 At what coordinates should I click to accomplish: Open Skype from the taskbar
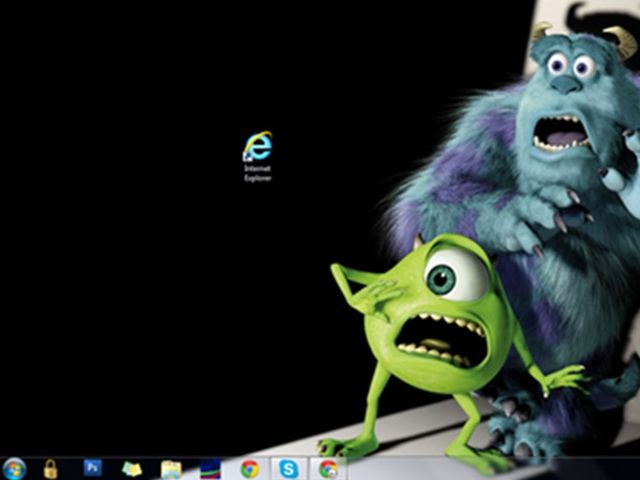[289, 469]
